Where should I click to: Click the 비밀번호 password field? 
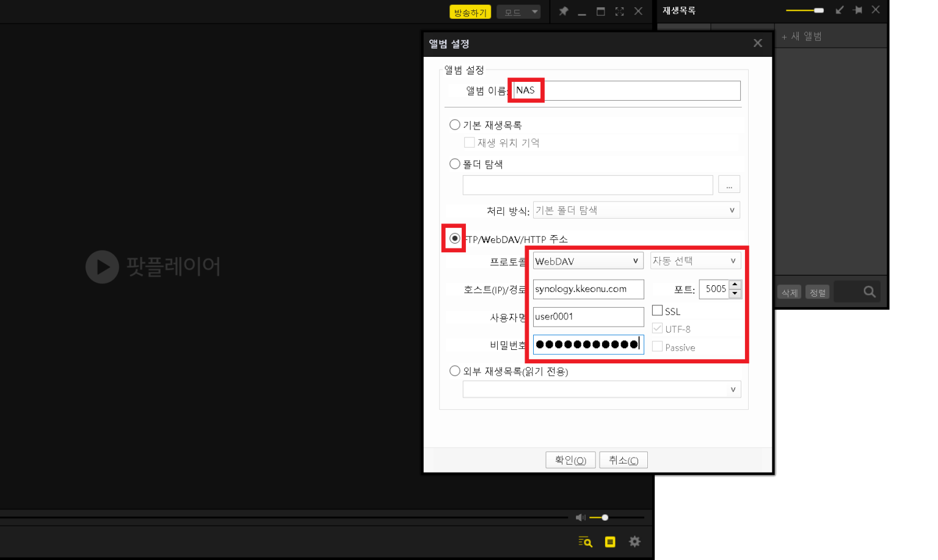[588, 344]
